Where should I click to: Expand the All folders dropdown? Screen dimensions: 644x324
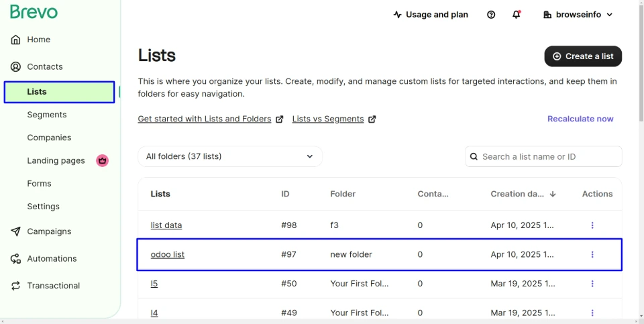click(230, 156)
